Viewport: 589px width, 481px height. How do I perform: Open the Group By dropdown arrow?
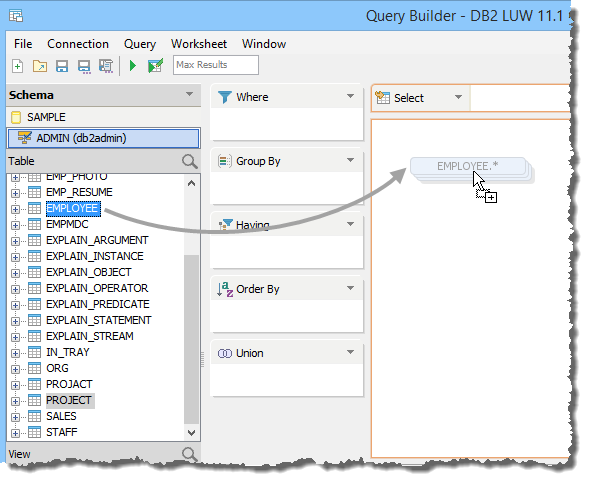(350, 160)
